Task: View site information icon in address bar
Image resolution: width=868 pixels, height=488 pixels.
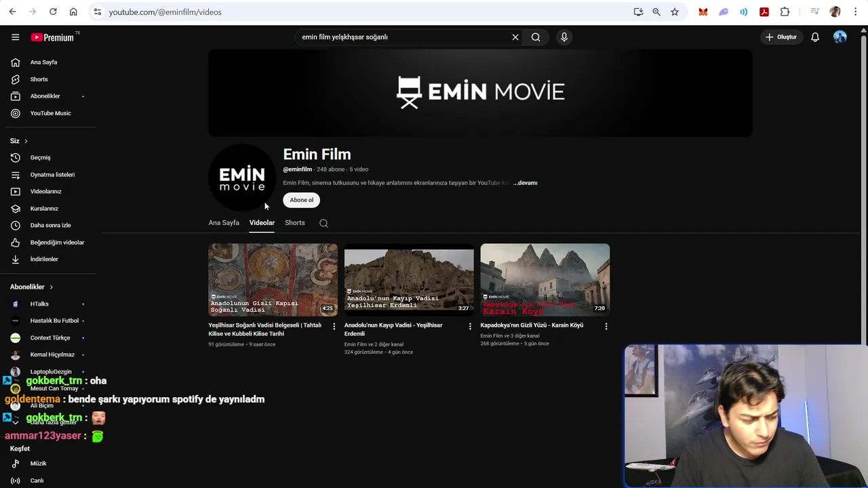Action: (x=98, y=12)
